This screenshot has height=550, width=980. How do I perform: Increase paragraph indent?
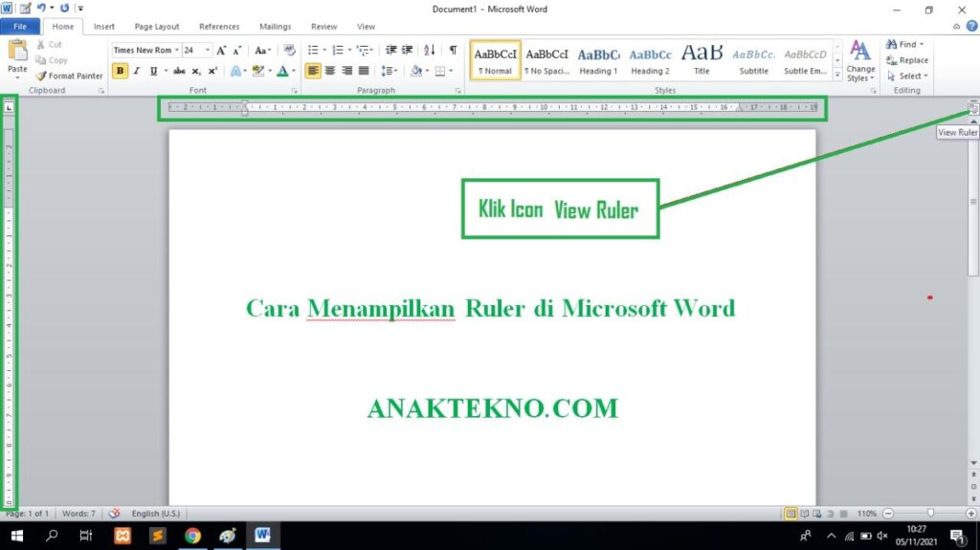407,50
